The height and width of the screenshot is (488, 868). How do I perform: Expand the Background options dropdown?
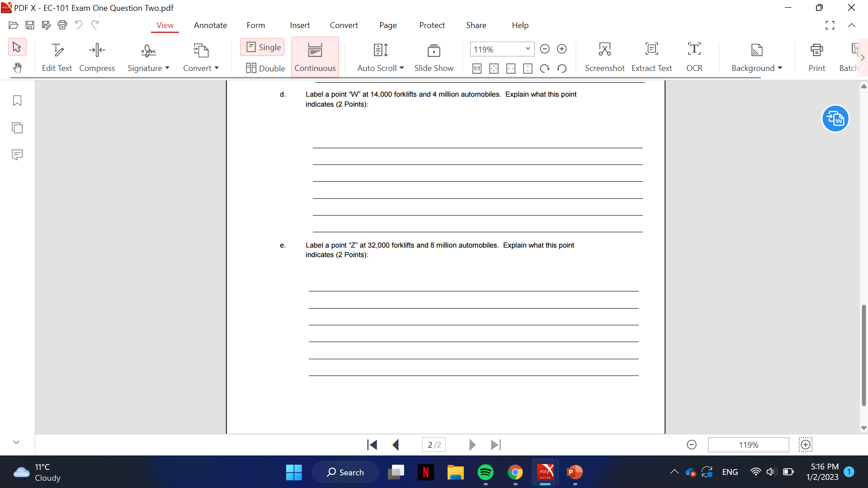tap(780, 68)
